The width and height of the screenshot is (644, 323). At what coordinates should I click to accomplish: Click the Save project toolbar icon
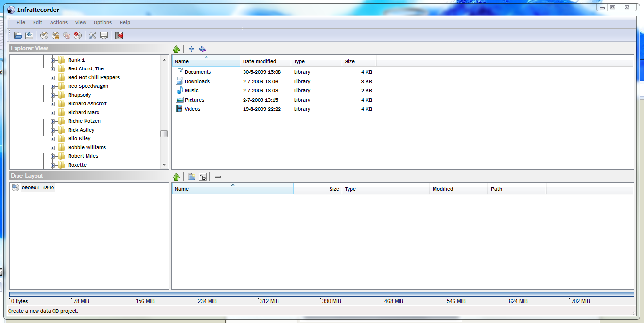[x=29, y=35]
